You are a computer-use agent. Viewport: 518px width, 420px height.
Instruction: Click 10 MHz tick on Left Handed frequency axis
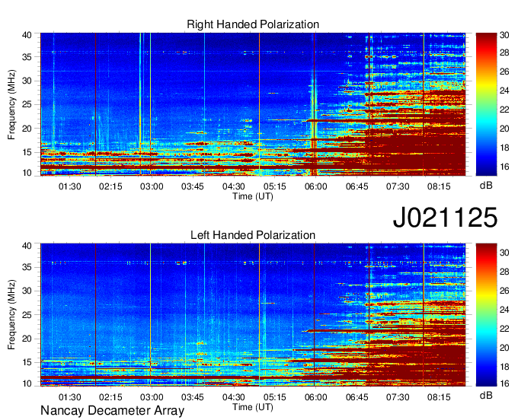click(x=27, y=383)
